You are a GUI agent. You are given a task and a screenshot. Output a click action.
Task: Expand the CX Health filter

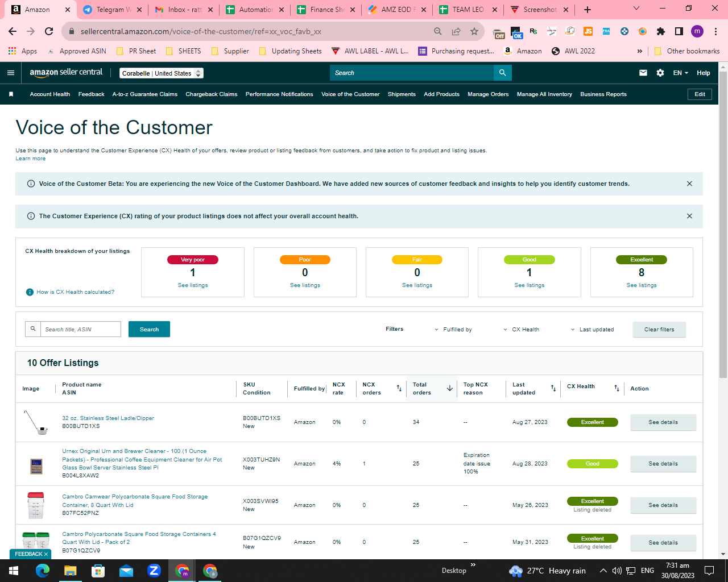[522, 330]
